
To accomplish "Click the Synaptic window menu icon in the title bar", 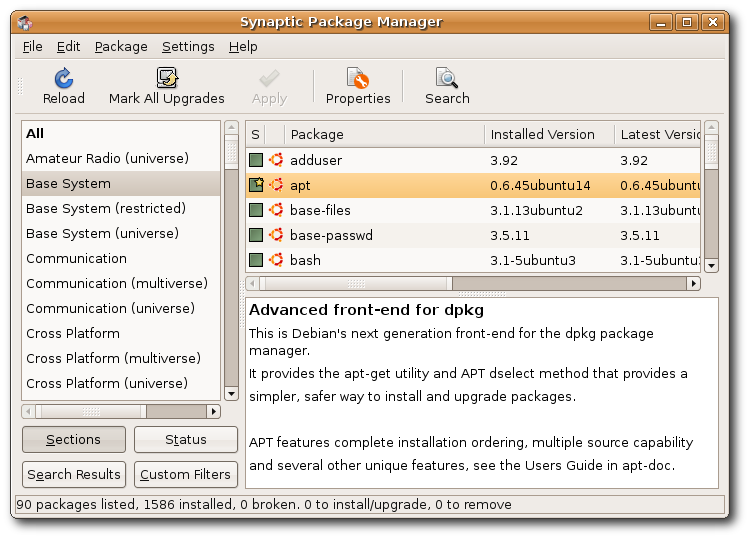I will point(25,22).
